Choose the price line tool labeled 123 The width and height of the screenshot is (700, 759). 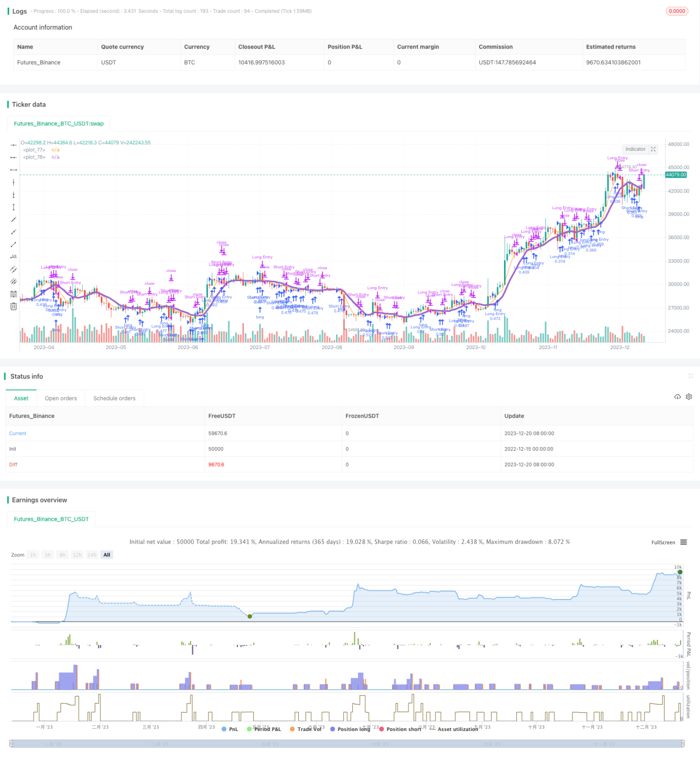[13, 256]
